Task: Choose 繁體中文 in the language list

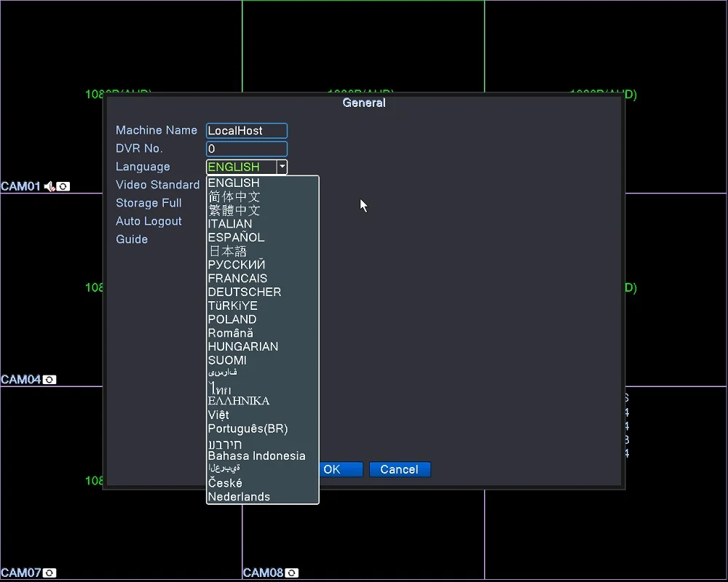Action: pyautogui.click(x=262, y=210)
